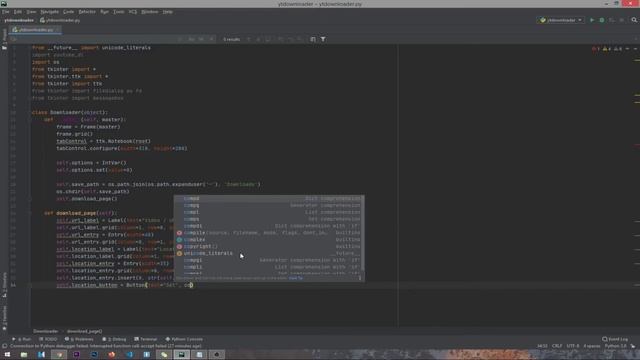Screen dimensions: 640x360
Task: Choose the copyright completion suggestion
Action: coord(269,247)
